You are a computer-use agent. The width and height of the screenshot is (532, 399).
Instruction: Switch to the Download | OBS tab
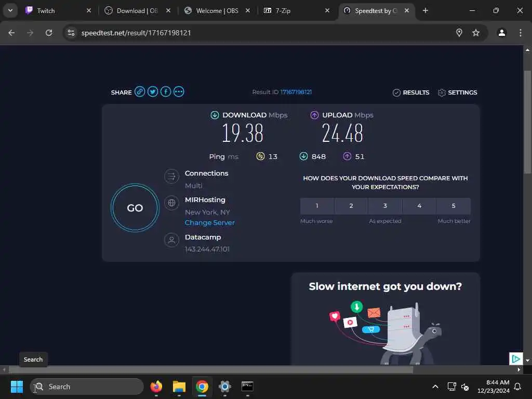(x=137, y=10)
